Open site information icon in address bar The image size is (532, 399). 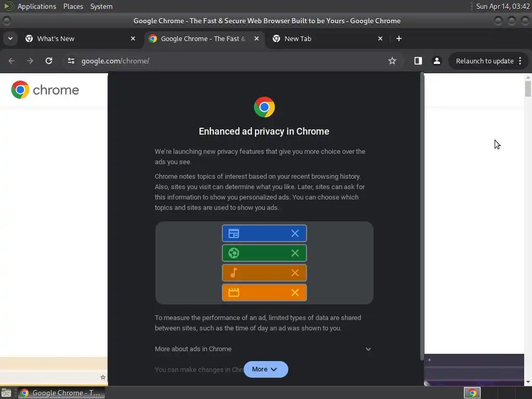pos(71,61)
